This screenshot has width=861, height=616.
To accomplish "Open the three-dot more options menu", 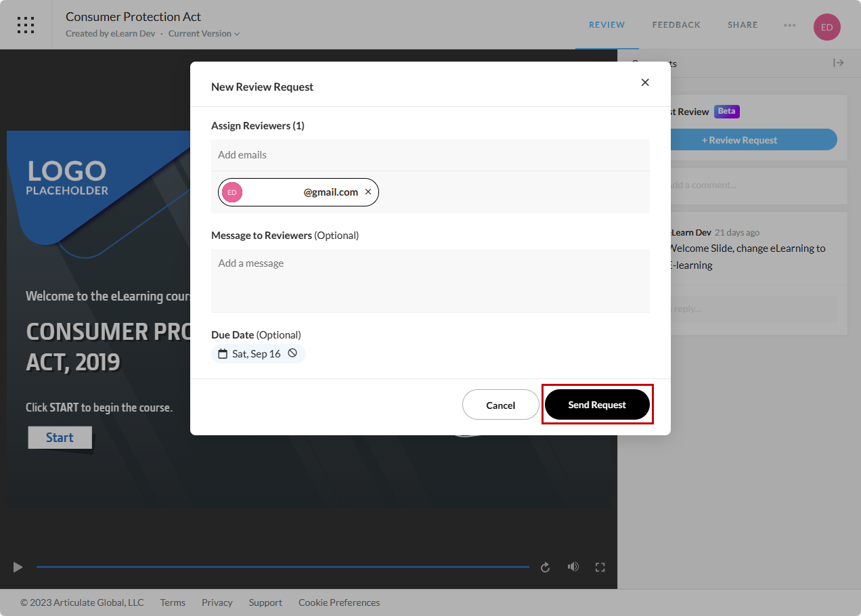I will pyautogui.click(x=789, y=25).
